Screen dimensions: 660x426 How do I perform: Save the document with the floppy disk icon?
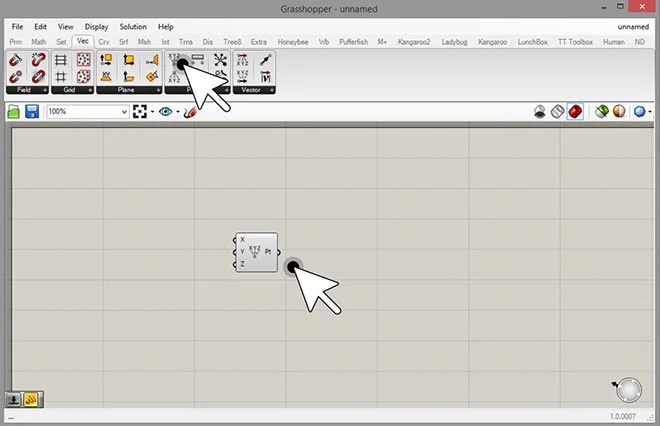[32, 112]
